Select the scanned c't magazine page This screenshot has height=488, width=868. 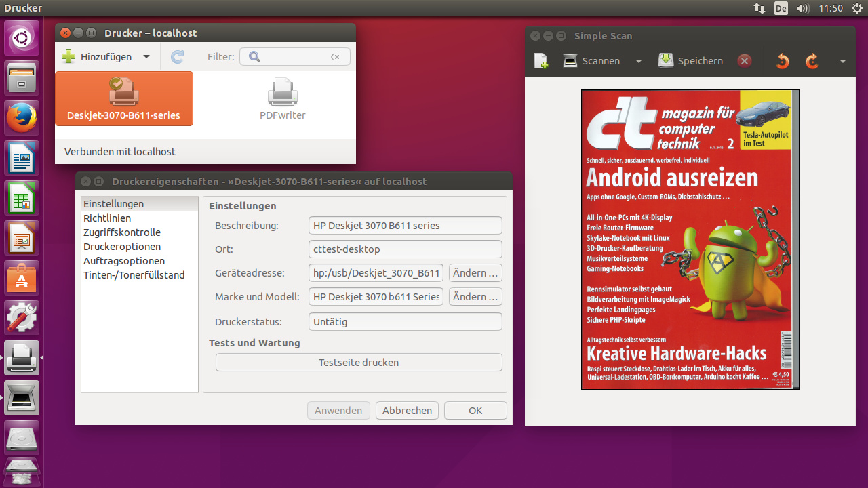[690, 239]
